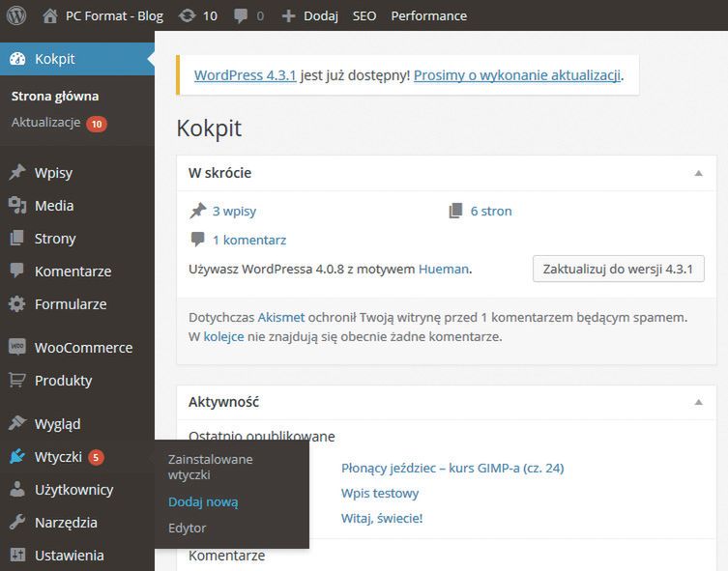Open Produkty via the cart icon
The height and width of the screenshot is (571, 728).
pyautogui.click(x=16, y=381)
